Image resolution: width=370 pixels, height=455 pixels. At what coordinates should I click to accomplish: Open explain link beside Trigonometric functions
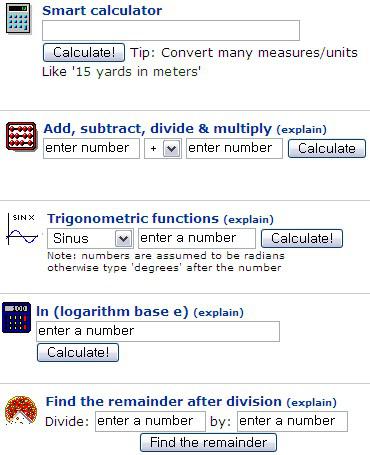pyautogui.click(x=249, y=220)
